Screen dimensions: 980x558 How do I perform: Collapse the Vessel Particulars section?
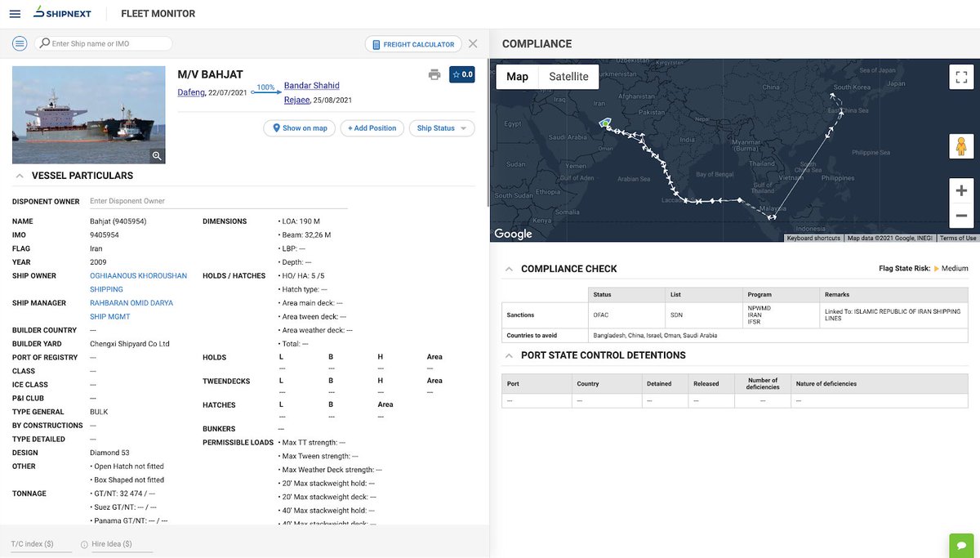(19, 176)
